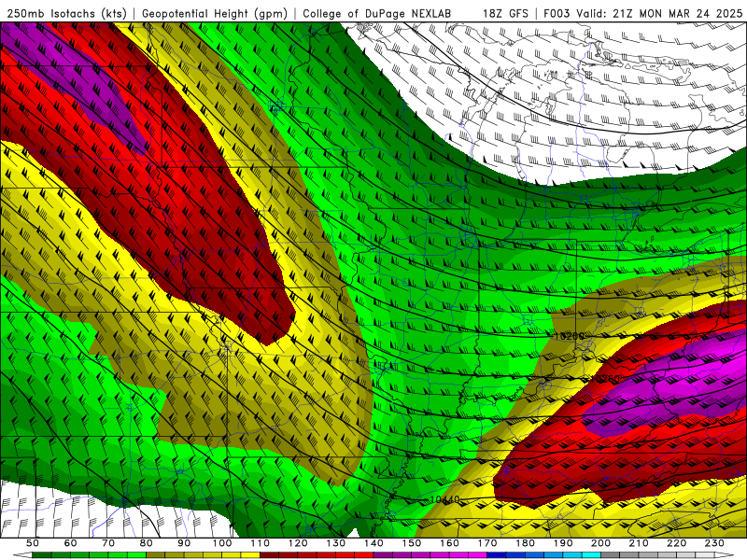Click the 180 kt value on the color scale
The height and width of the screenshot is (560, 747).
pos(525,543)
